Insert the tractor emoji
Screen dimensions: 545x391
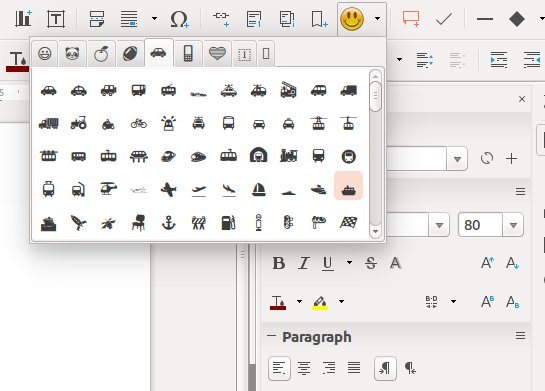79,123
